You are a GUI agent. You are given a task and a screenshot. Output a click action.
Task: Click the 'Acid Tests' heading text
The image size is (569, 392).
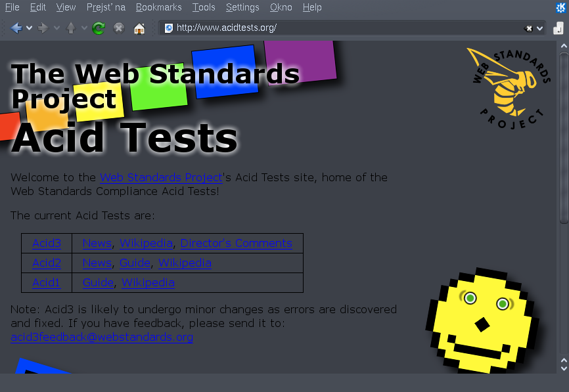[x=124, y=138]
